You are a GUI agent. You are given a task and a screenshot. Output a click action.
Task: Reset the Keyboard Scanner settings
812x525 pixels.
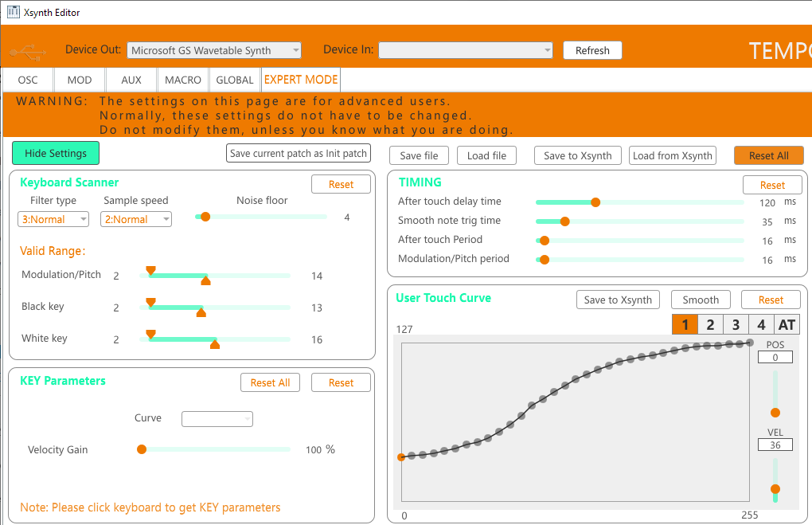pyautogui.click(x=342, y=185)
